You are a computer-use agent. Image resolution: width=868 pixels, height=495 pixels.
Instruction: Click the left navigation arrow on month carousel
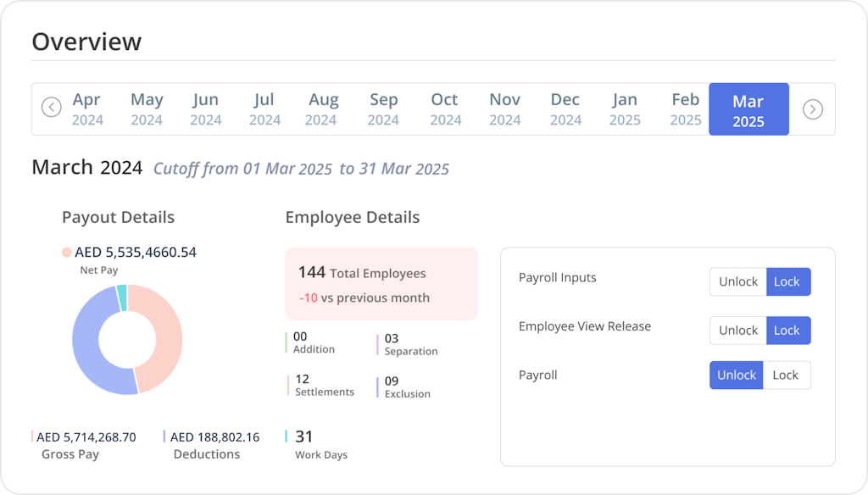point(52,108)
